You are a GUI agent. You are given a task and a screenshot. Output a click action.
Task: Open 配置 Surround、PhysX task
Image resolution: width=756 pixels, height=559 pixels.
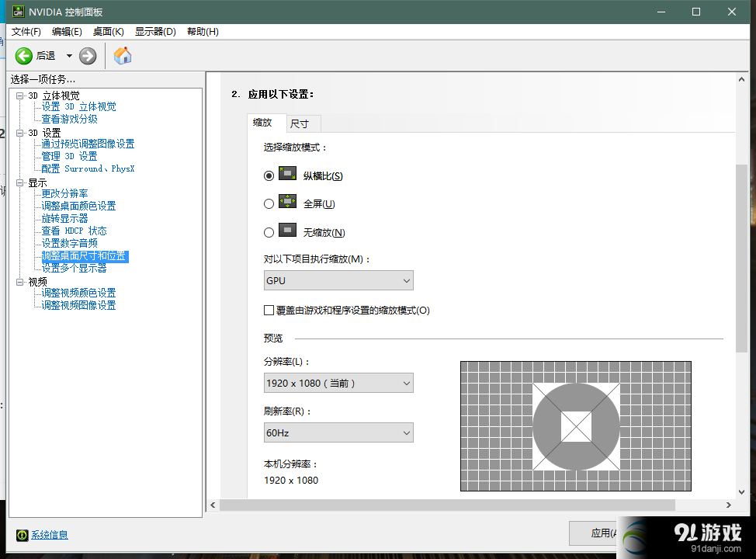pos(88,168)
